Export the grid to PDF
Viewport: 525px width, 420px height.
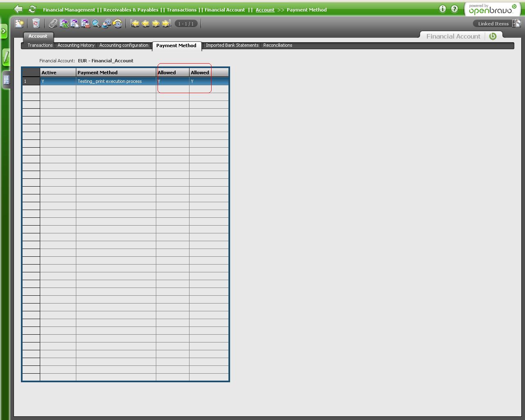point(85,24)
